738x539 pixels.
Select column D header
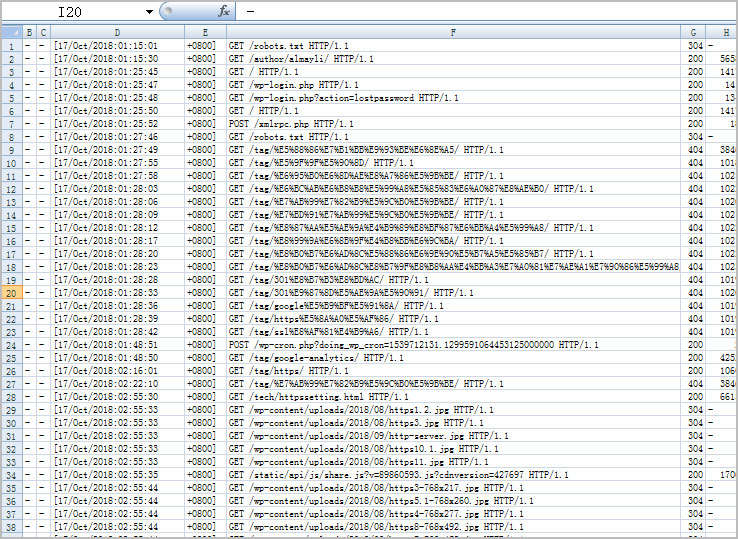116,33
